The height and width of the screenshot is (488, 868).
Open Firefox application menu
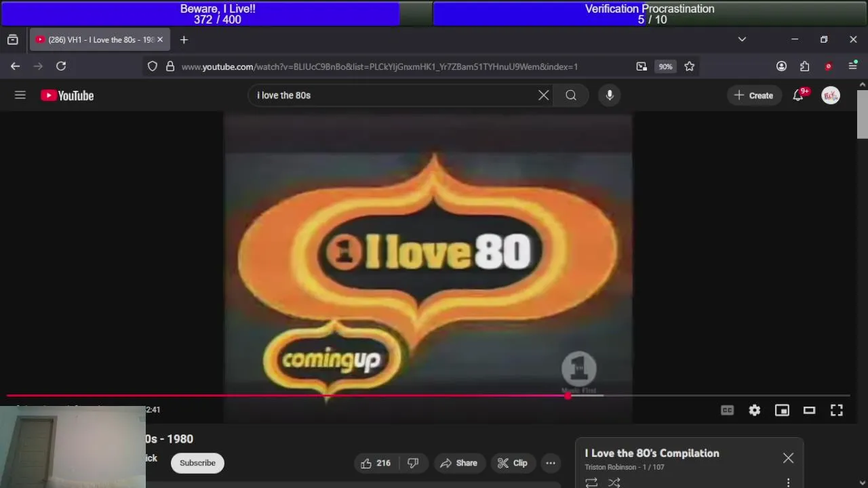(x=852, y=66)
